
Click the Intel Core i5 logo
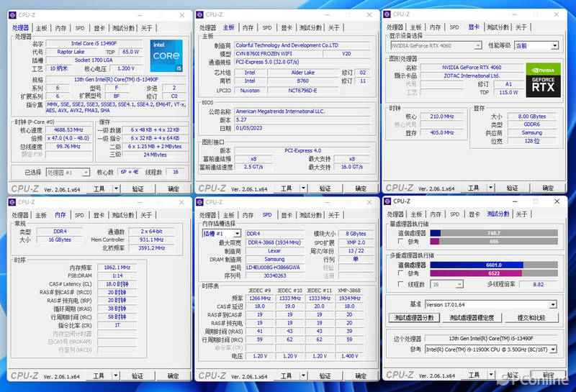click(166, 56)
